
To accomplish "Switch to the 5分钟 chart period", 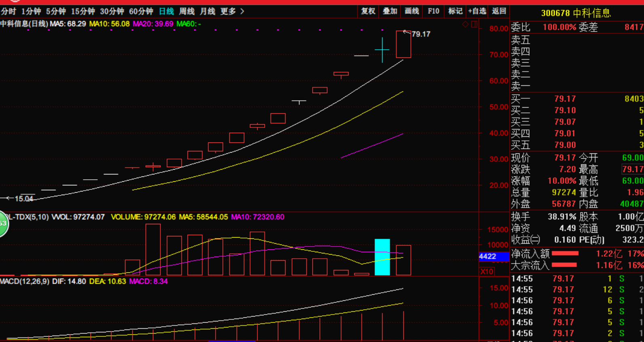I will (x=56, y=11).
